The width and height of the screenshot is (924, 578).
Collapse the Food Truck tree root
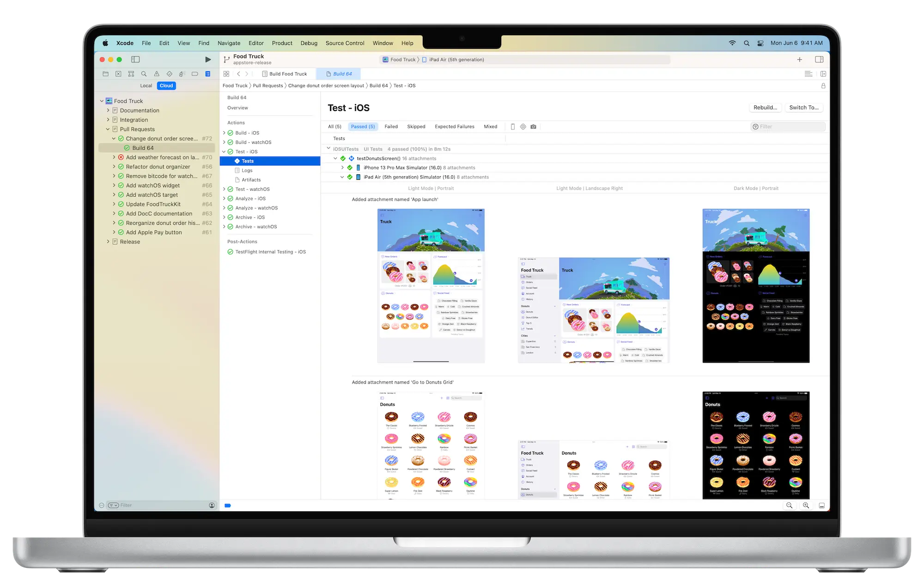point(102,101)
